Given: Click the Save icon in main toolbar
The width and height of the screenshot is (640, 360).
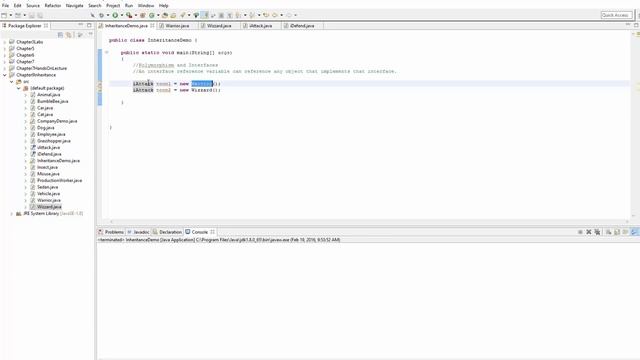Looking at the screenshot, I should 31,15.
